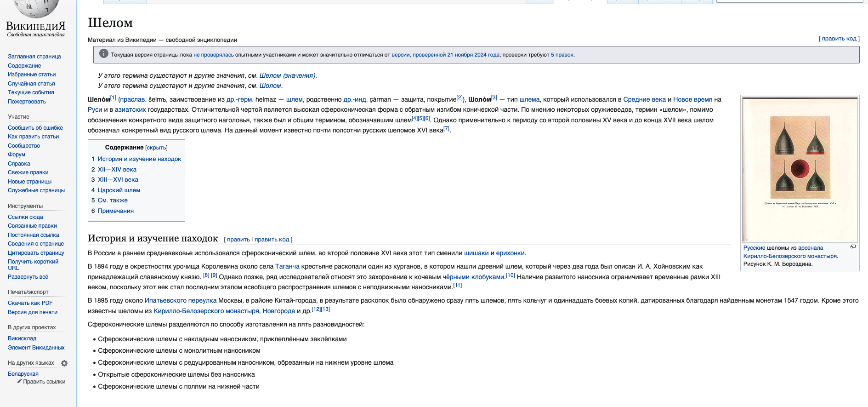Open Служебные страницы
The height and width of the screenshot is (407, 868).
[36, 190]
